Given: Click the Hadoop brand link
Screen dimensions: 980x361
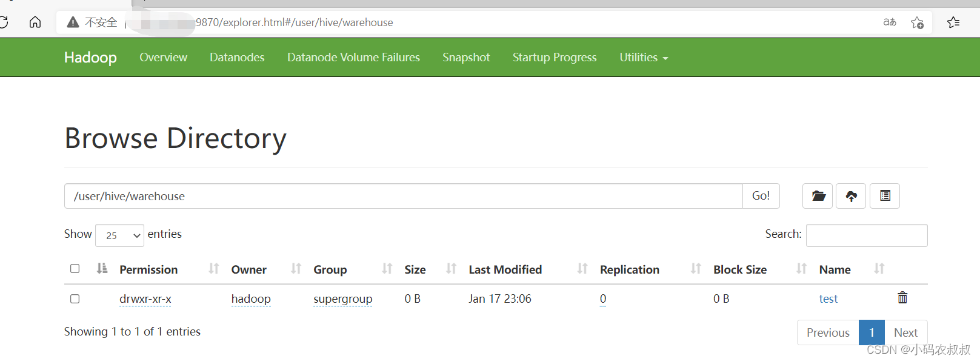Looking at the screenshot, I should click(90, 58).
